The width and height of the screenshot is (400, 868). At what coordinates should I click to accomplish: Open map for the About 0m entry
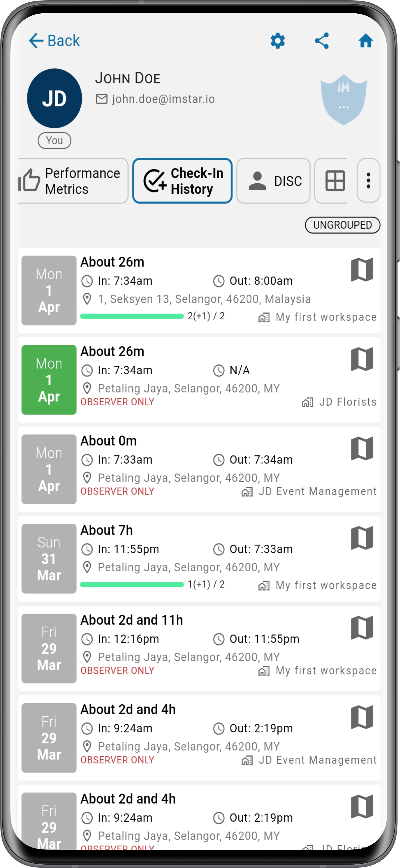[362, 449]
